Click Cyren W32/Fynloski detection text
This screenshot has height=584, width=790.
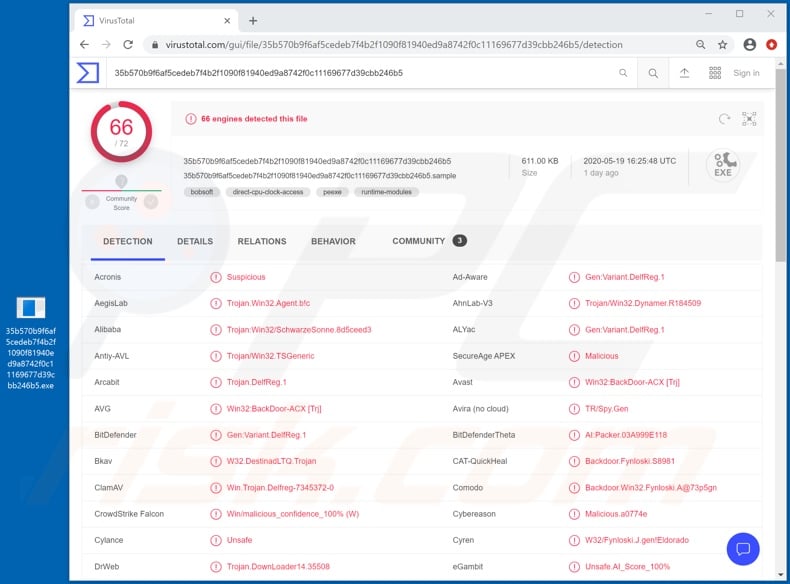[637, 540]
